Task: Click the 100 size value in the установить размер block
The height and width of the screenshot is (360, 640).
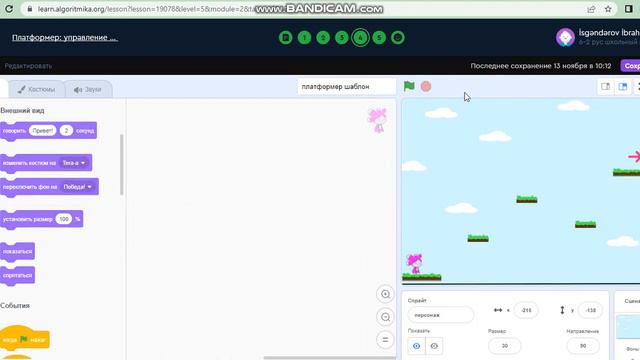Action: coord(64,219)
